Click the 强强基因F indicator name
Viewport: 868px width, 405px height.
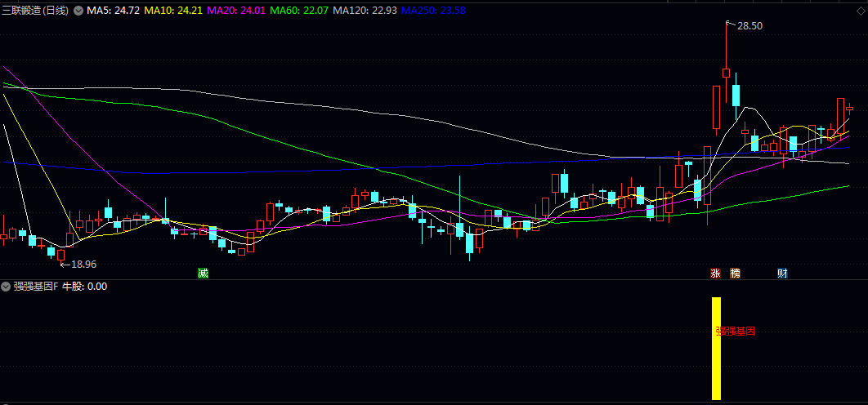[x=37, y=287]
